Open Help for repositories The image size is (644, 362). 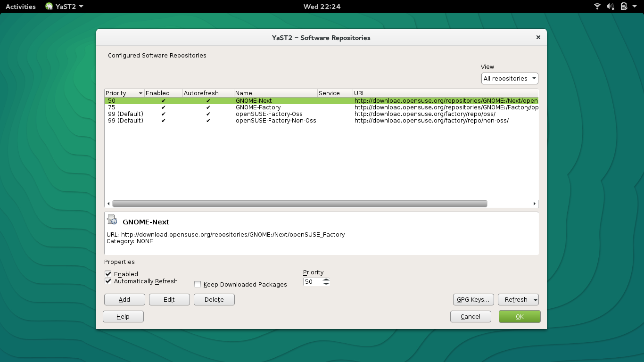click(123, 317)
